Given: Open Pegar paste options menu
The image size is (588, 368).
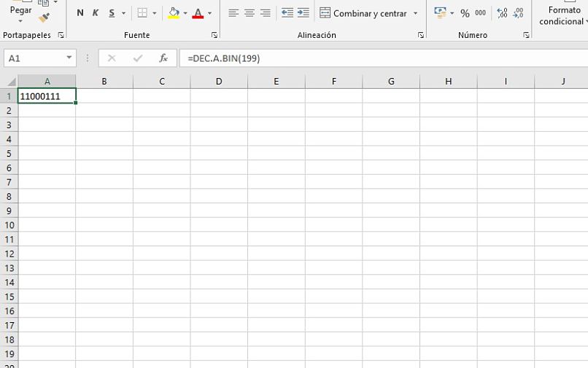Looking at the screenshot, I should click(20, 15).
